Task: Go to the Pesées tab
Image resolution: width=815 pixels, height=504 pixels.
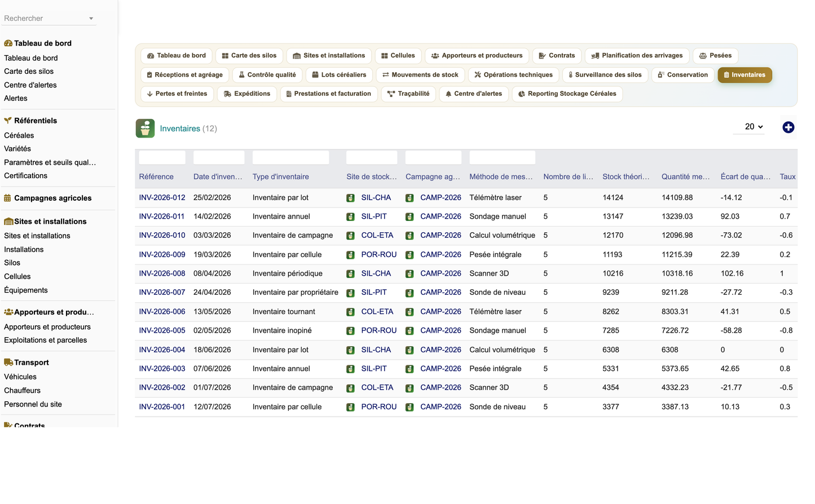Action: 715,56
